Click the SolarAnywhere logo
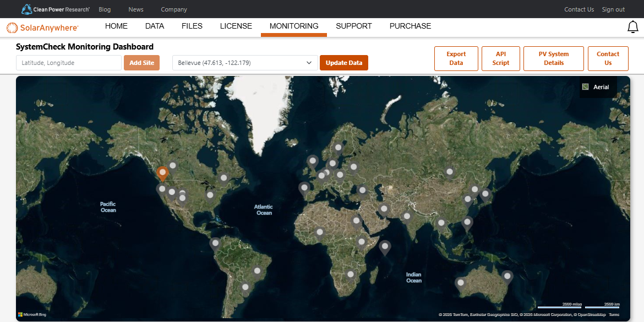Screen dimensions: 644x322 (42, 27)
